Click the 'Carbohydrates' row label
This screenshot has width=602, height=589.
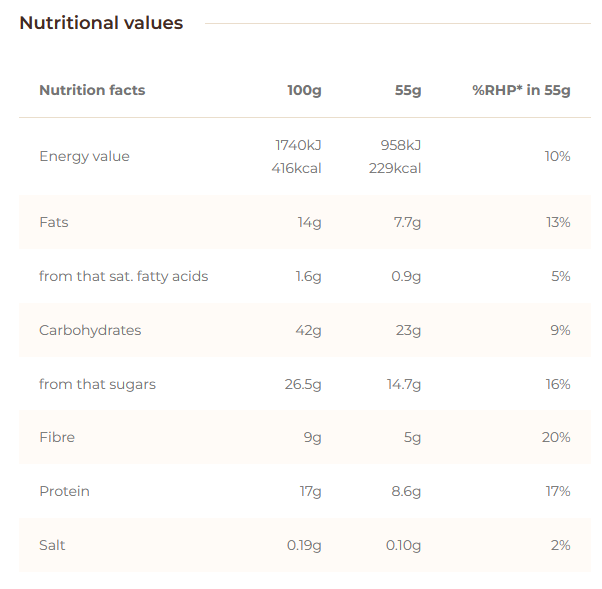point(90,330)
